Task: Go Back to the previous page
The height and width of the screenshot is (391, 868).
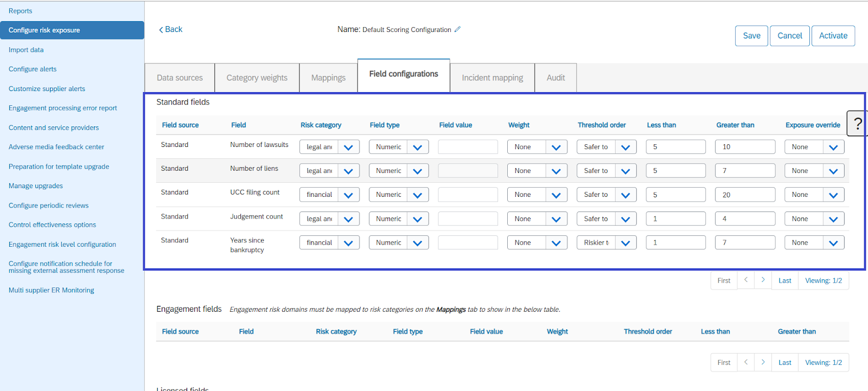Action: [170, 29]
